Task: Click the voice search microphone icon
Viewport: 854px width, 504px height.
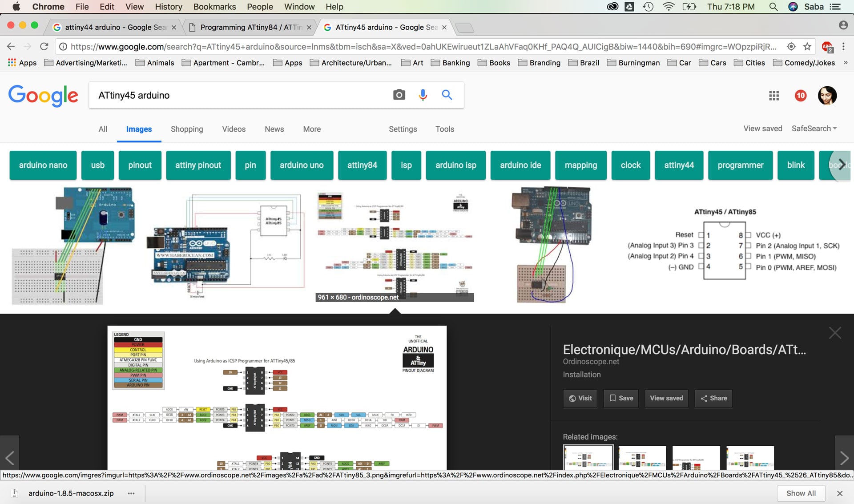Action: pyautogui.click(x=423, y=95)
